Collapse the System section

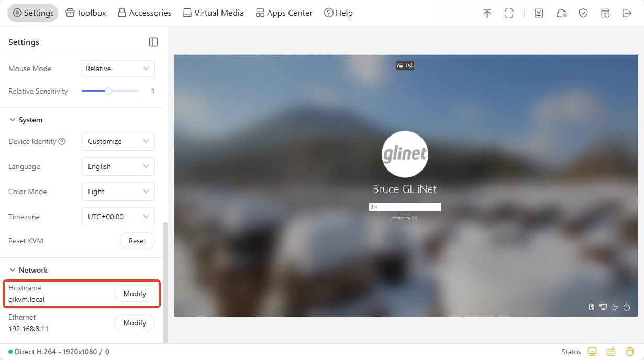[x=13, y=120]
